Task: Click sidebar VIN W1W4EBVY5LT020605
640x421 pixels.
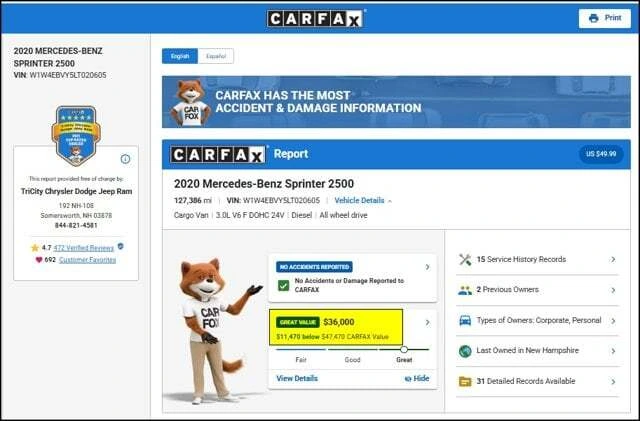Action: pyautogui.click(x=60, y=75)
